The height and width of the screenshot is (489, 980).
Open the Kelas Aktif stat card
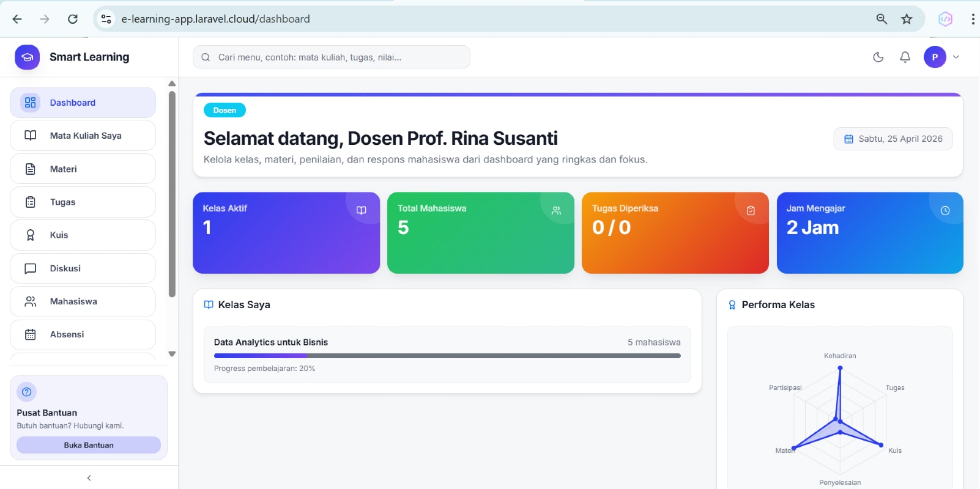[x=286, y=233]
